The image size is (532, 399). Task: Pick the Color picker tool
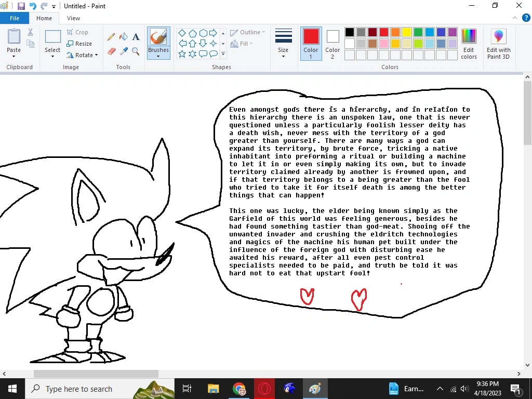coord(123,51)
